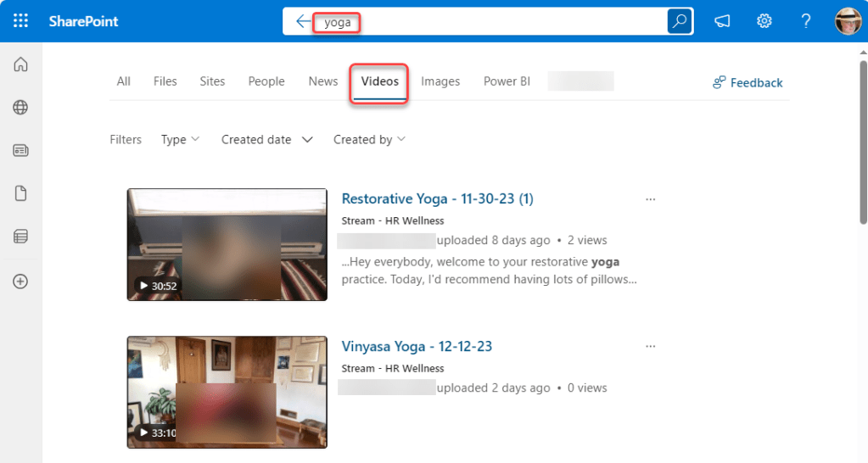Expand the Type filter dropdown
Image resolution: width=868 pixels, height=463 pixels.
[180, 139]
